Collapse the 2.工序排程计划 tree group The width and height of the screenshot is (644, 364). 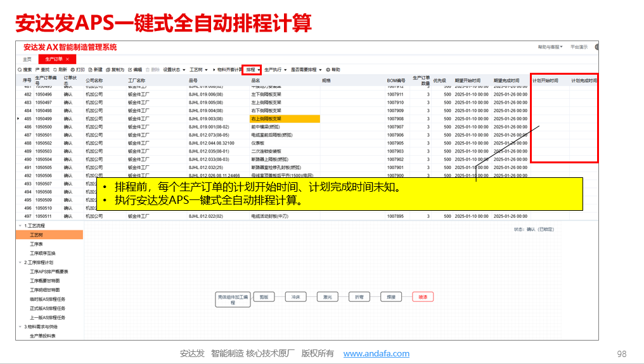[20, 263]
